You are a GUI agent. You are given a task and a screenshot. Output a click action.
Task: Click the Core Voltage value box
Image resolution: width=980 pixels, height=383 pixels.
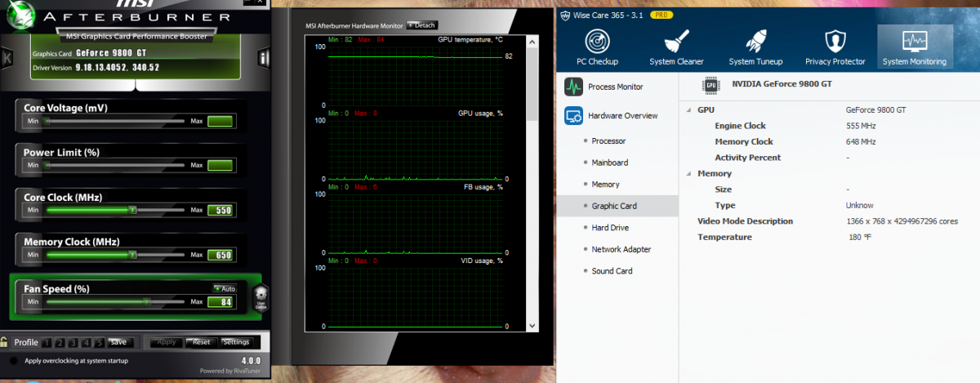click(x=220, y=121)
